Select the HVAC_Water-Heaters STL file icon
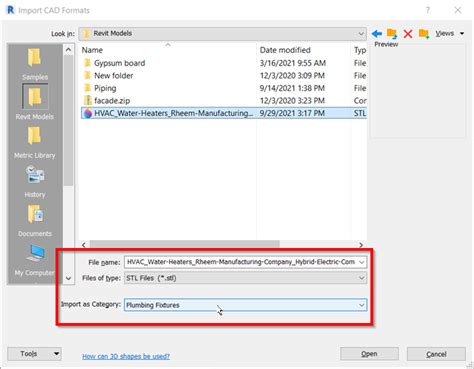The image size is (474, 369). (88, 113)
